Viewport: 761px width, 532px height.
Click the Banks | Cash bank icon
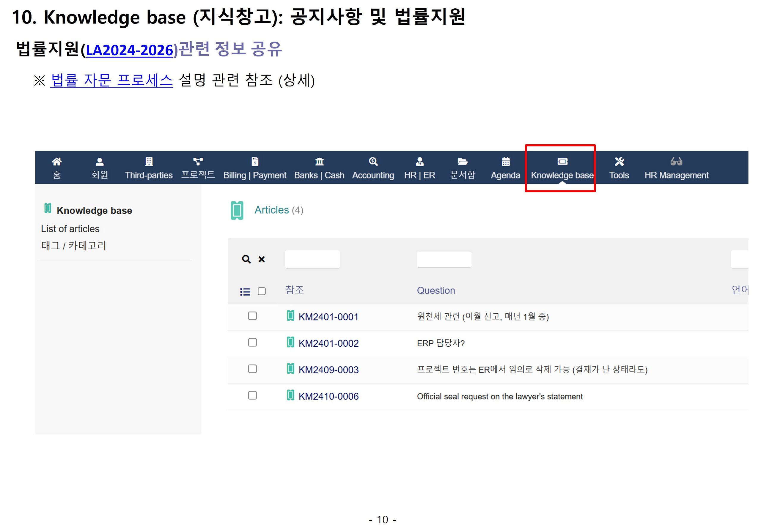319,162
